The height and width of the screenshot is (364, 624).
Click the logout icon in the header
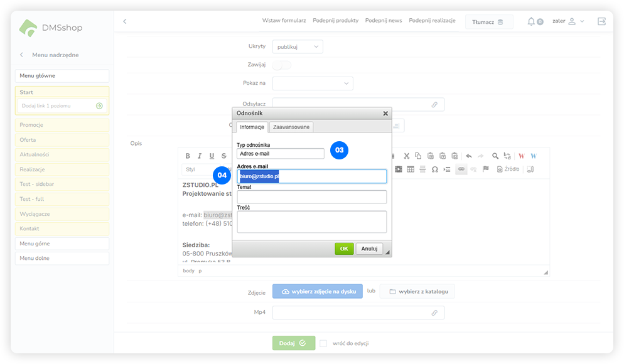coord(602,21)
